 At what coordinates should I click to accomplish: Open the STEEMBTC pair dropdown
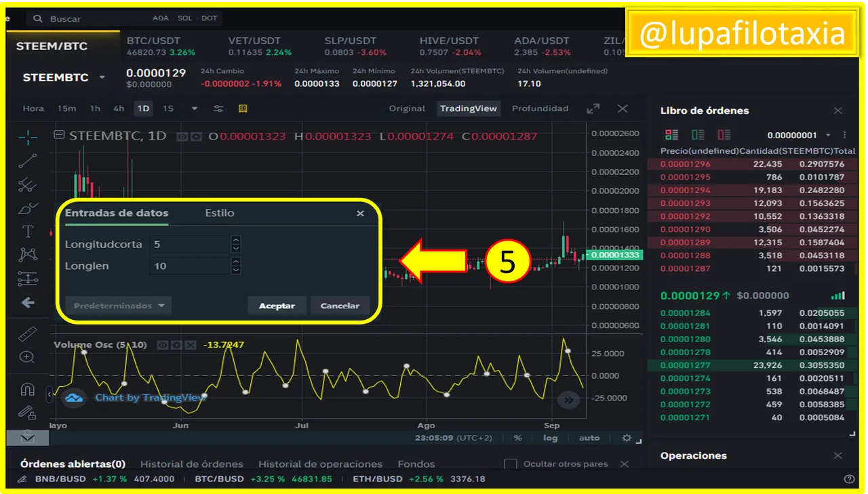click(102, 77)
